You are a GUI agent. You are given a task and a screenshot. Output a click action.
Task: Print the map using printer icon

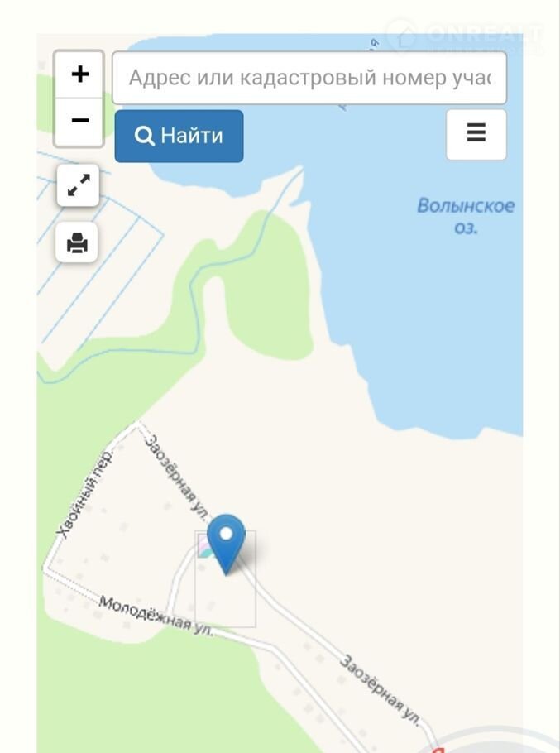click(77, 242)
